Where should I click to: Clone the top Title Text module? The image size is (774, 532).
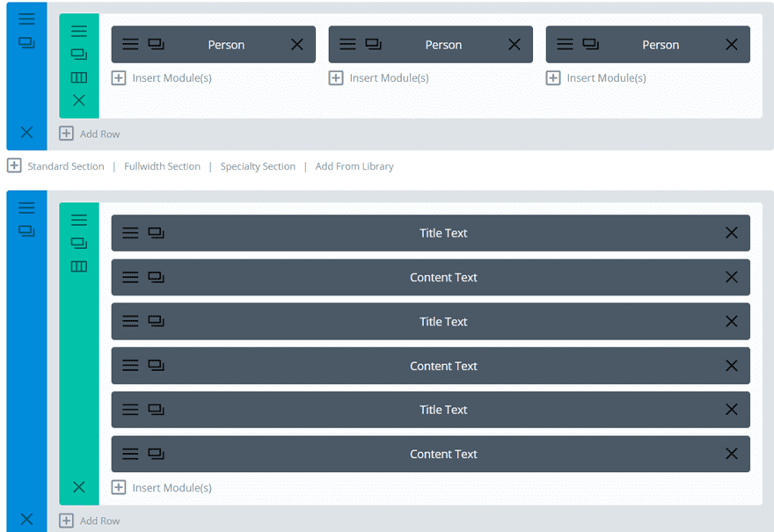156,232
